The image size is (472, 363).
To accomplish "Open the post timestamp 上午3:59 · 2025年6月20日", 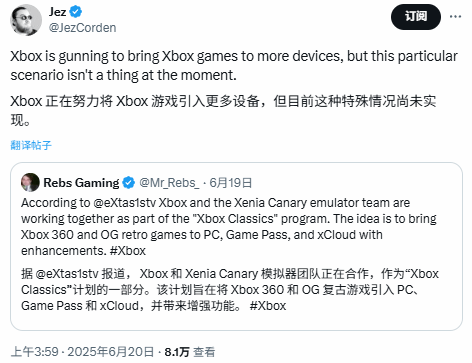I will [x=82, y=352].
